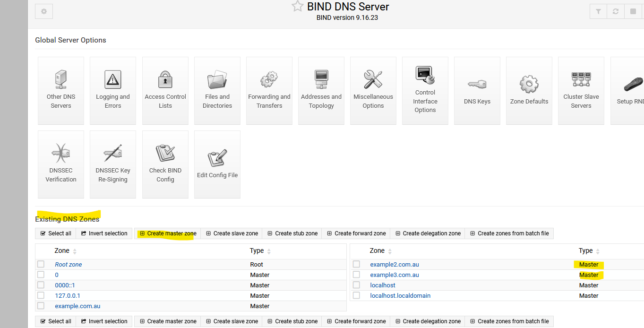Open Access Control Lists
This screenshot has height=328, width=644.
165,91
